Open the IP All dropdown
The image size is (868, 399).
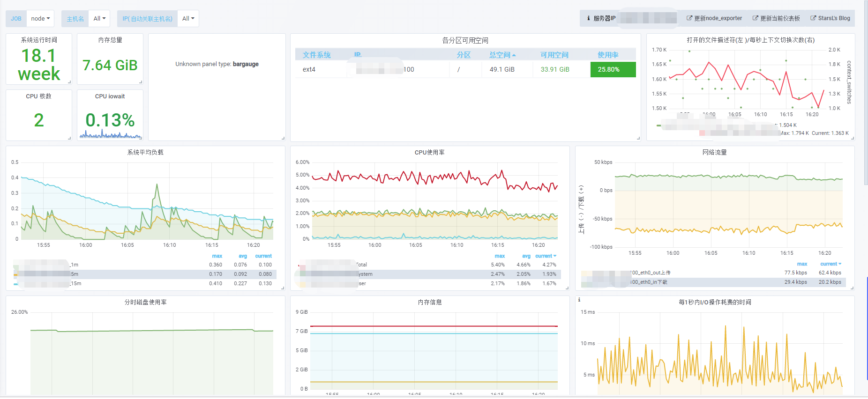pos(188,19)
